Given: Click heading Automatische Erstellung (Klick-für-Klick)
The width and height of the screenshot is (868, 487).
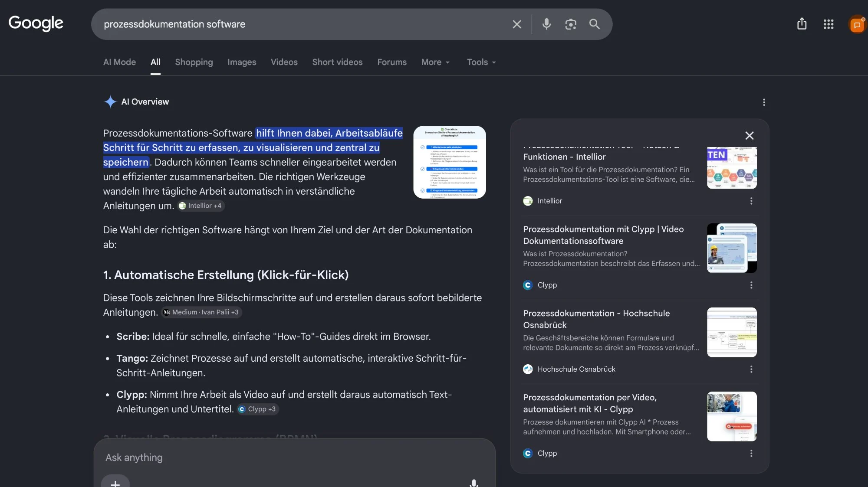Looking at the screenshot, I should pos(226,275).
